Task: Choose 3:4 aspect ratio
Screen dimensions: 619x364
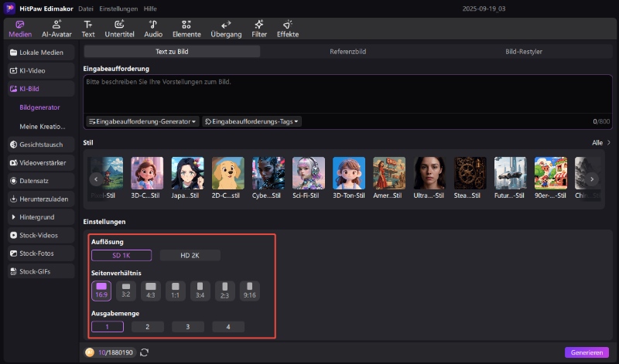Action: click(200, 291)
